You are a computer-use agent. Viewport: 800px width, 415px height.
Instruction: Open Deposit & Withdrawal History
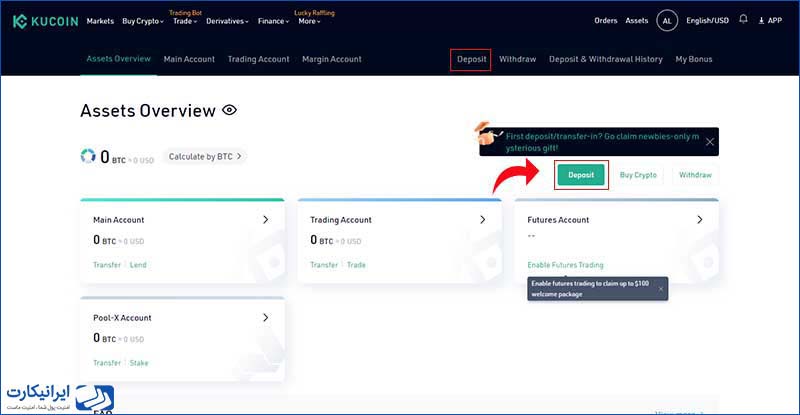[606, 59]
